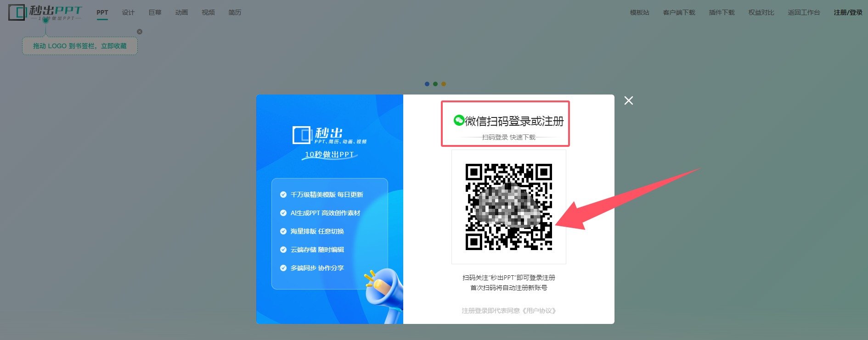Open the 简历 navigation tab
The height and width of the screenshot is (340, 868).
(235, 12)
